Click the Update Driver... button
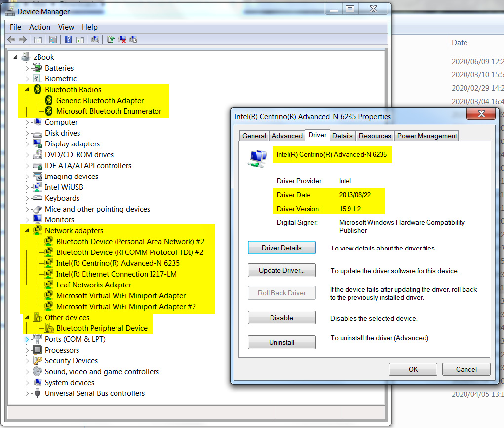The width and height of the screenshot is (504, 428). point(281,271)
